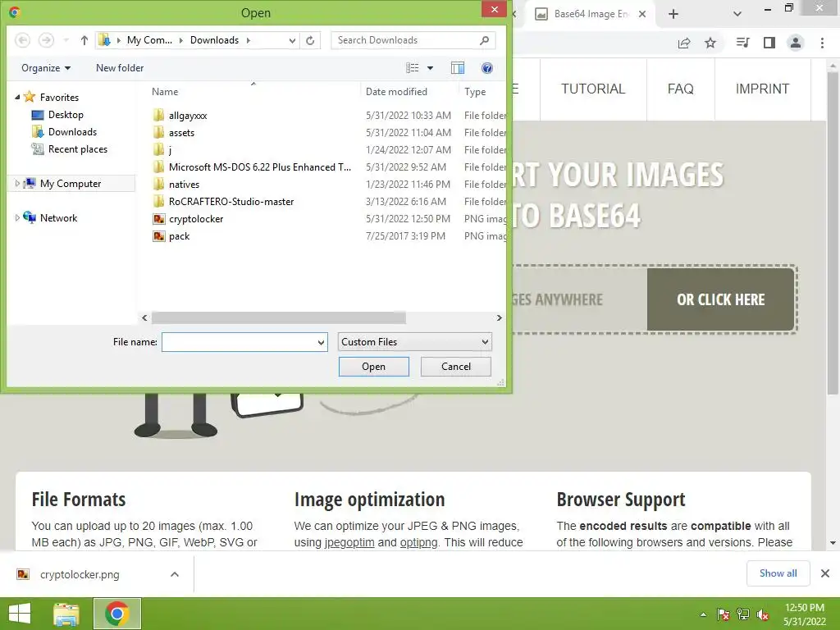Screen dimensions: 840x630
Task: Bookmark this page with the star icon
Action: 710,43
